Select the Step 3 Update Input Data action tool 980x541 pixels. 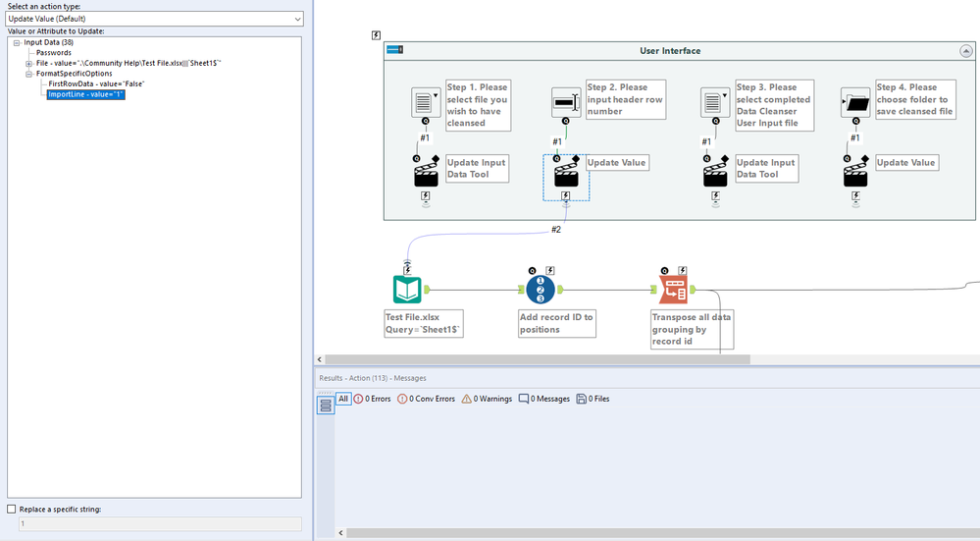pos(715,173)
